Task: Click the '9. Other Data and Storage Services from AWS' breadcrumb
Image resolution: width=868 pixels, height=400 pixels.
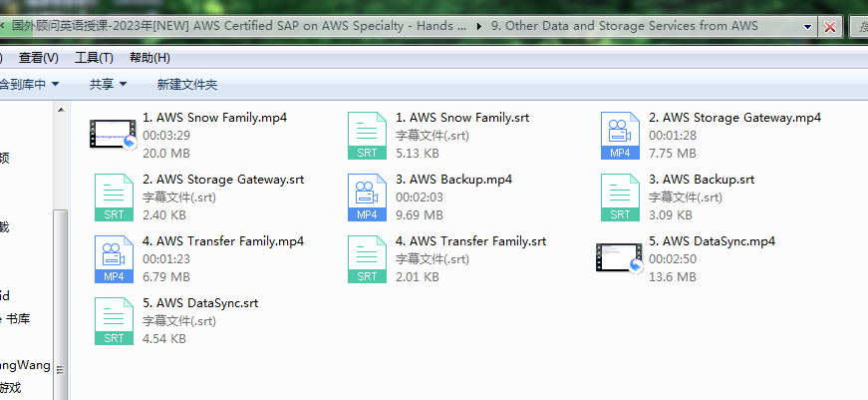Action: (x=625, y=26)
